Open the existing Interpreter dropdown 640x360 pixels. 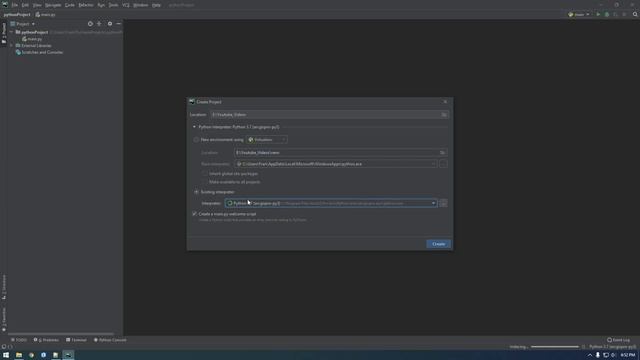click(x=331, y=203)
